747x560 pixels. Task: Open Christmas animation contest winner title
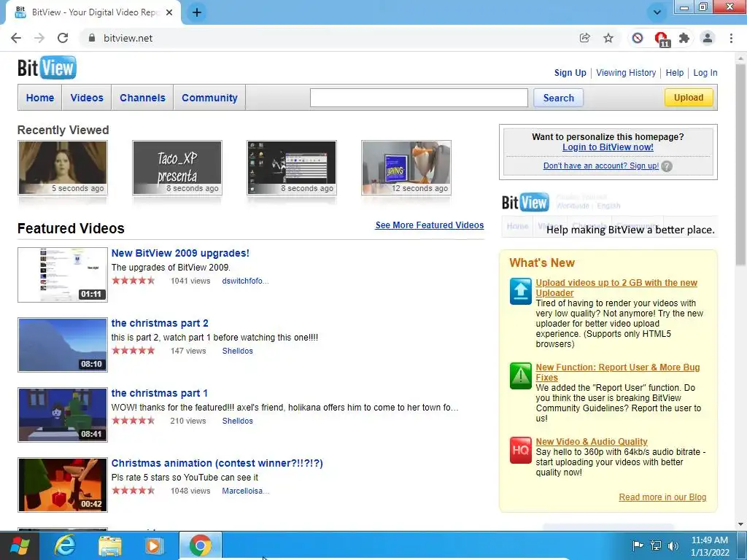tap(217, 463)
